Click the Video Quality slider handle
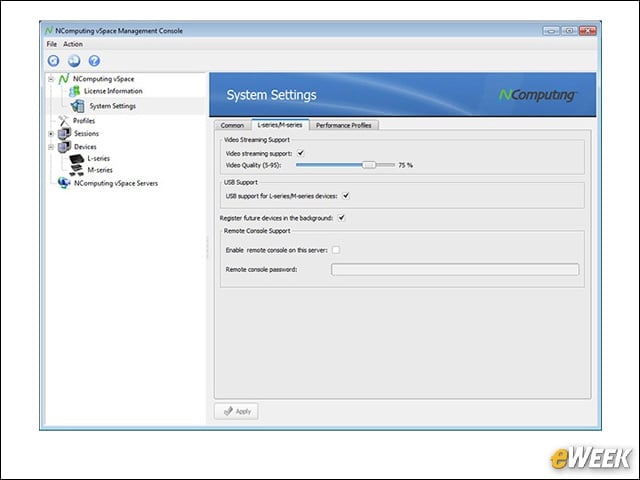640x480 pixels. tap(369, 165)
